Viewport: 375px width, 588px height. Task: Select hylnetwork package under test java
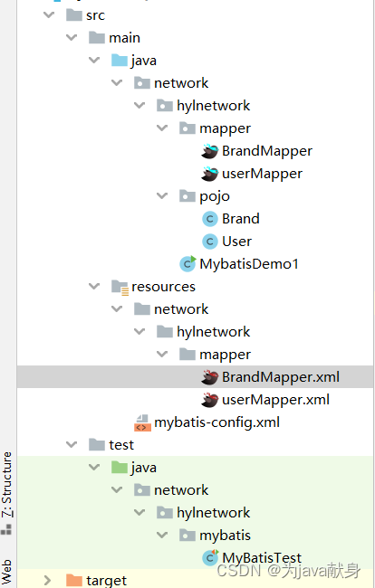213,513
